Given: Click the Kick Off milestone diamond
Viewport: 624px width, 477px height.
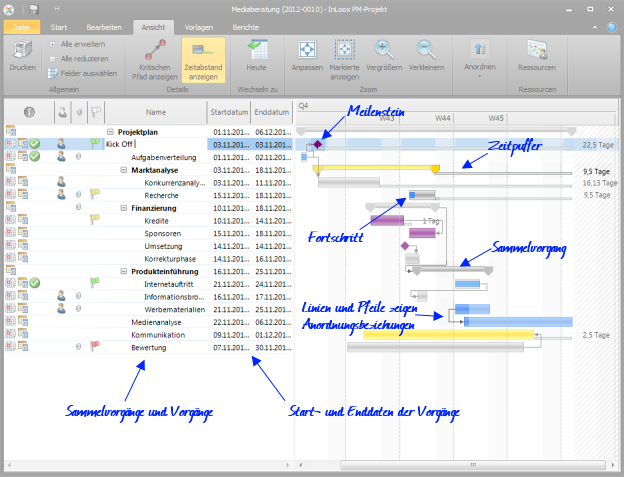Looking at the screenshot, I should [x=317, y=144].
